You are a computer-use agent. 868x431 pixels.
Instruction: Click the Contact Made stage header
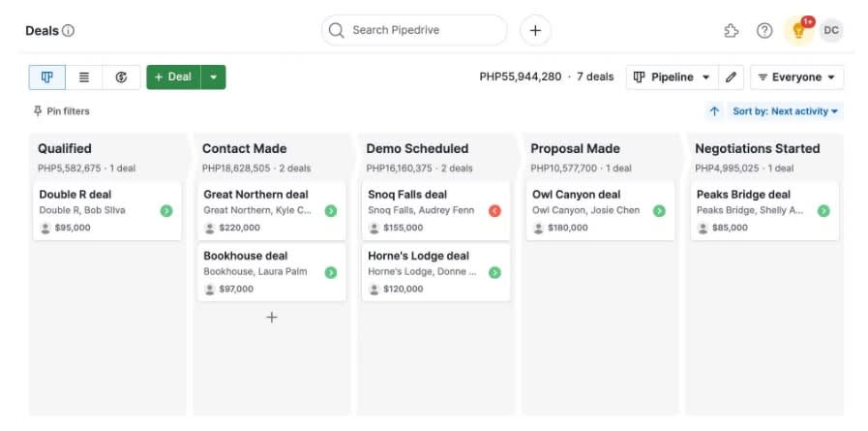pos(244,148)
